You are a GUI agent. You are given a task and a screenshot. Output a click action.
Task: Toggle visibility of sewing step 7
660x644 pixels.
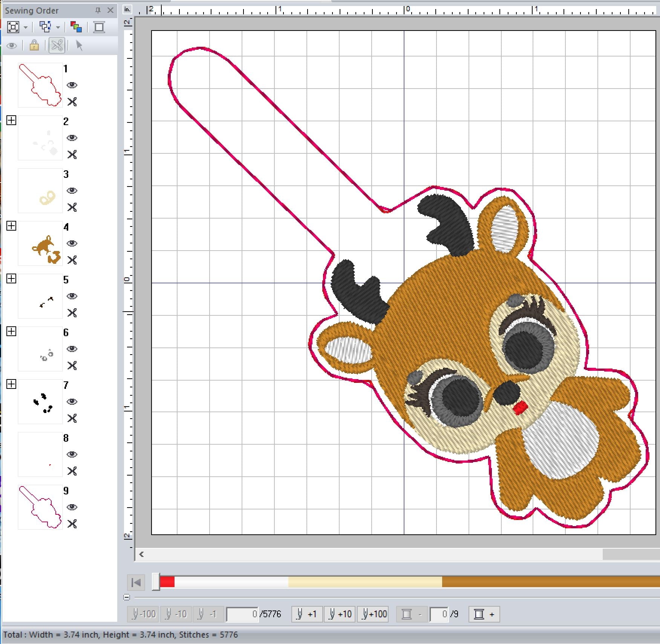[x=72, y=402]
